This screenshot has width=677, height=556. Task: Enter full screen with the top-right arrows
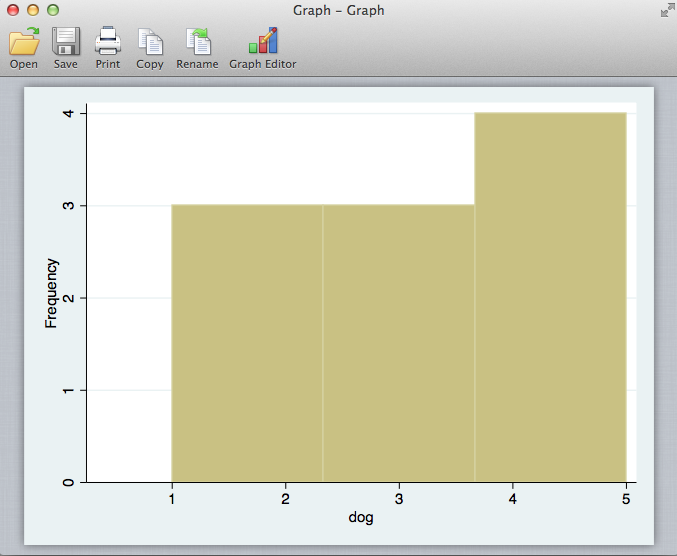(x=666, y=10)
